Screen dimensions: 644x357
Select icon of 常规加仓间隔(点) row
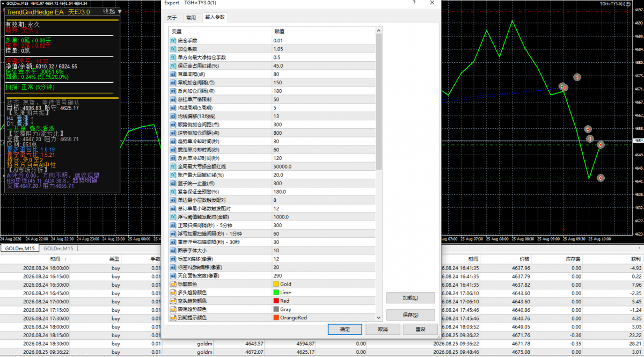coord(173,83)
